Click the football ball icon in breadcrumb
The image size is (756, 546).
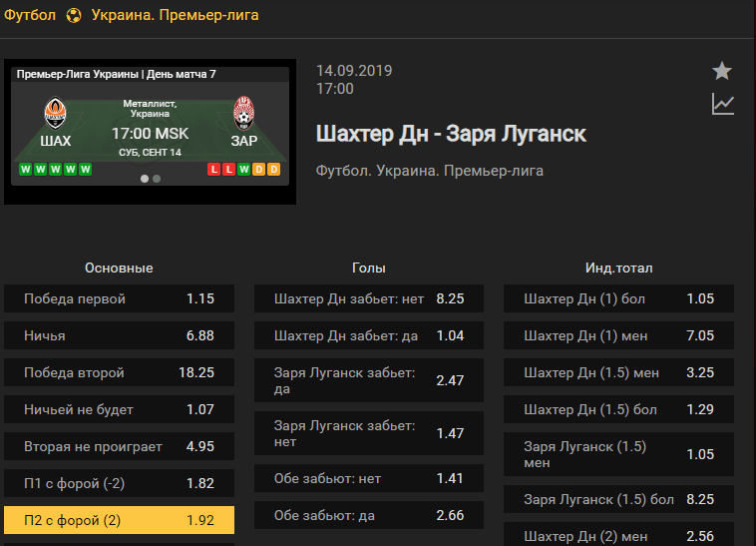click(74, 15)
